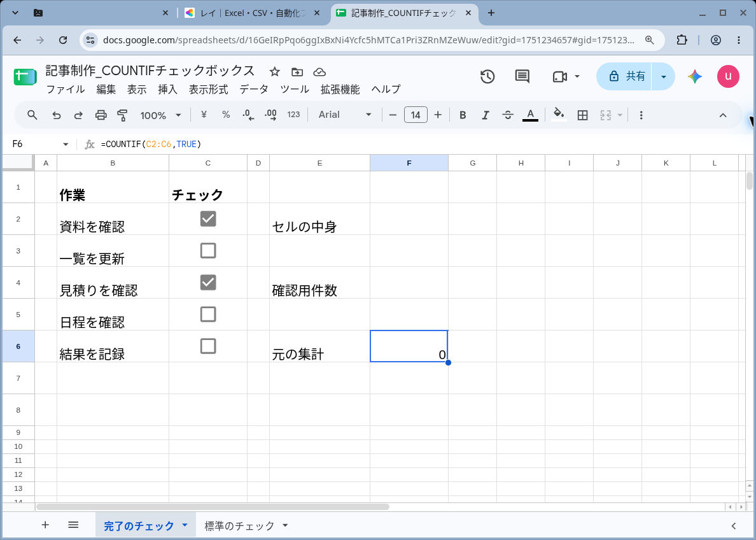Check the 一覧を更新 checkbox
This screenshot has width=756, height=540.
point(208,250)
